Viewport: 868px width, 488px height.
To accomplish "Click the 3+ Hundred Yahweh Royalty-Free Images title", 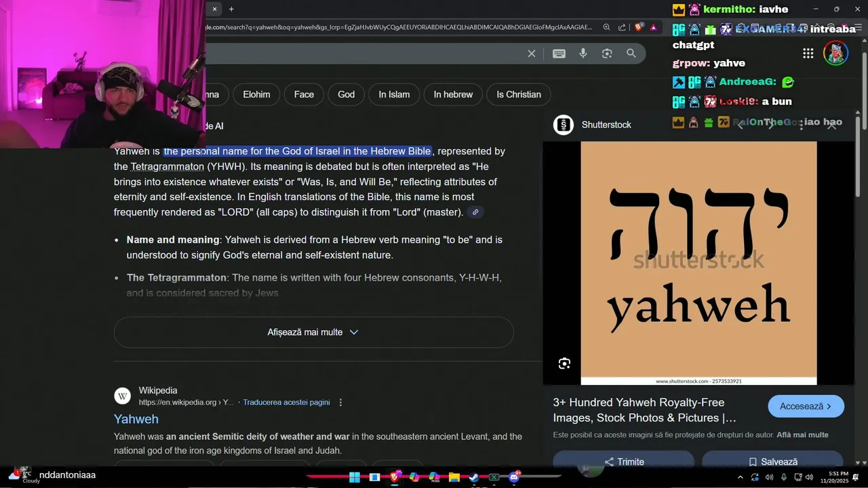I will (x=644, y=410).
